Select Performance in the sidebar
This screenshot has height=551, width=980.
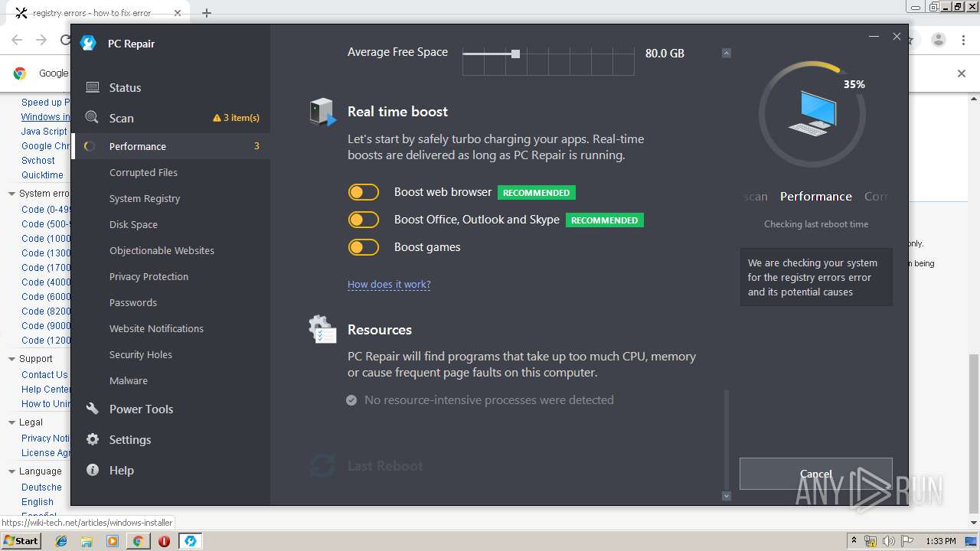[x=171, y=146]
